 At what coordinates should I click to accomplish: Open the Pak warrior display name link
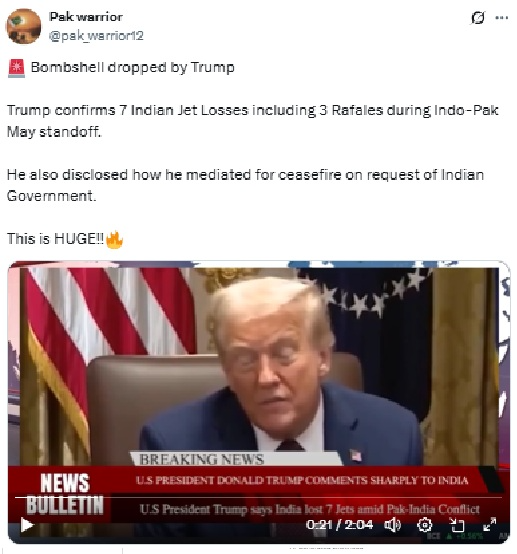(x=86, y=17)
